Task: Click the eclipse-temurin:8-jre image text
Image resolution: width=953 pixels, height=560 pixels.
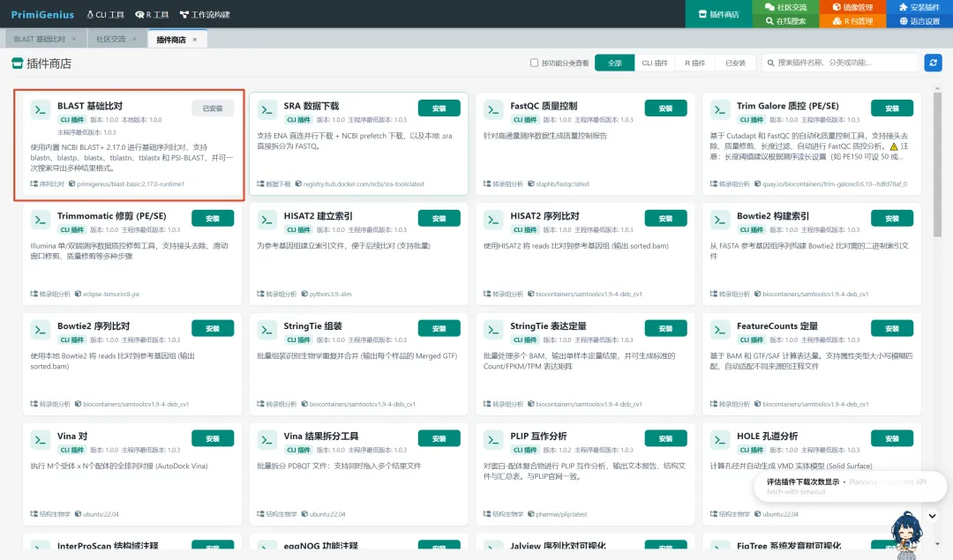Action: click(110, 294)
